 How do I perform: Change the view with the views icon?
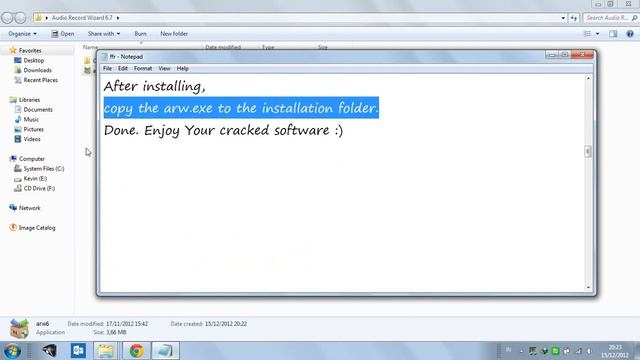pos(587,34)
